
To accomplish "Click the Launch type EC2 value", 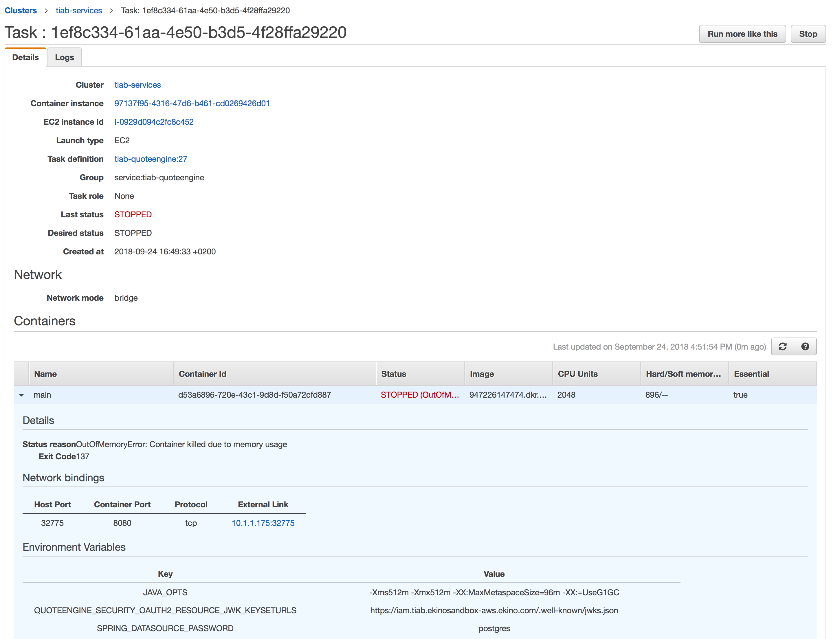I will click(122, 141).
